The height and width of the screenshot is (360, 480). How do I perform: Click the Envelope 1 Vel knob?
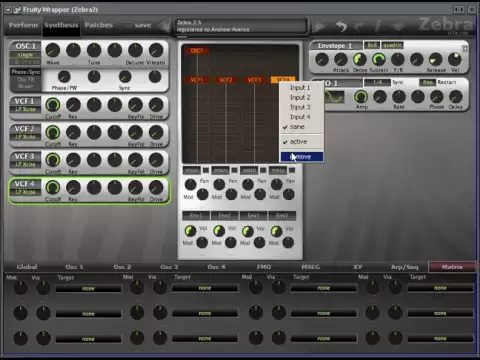click(455, 60)
